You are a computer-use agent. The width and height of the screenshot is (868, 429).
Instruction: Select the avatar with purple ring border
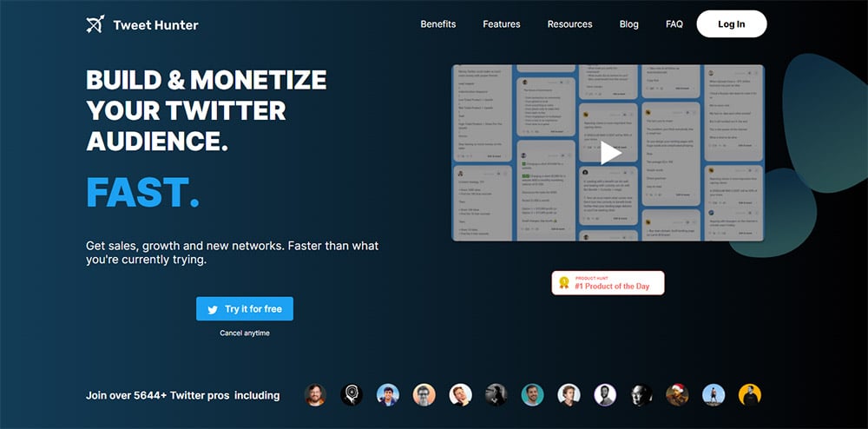(x=605, y=395)
